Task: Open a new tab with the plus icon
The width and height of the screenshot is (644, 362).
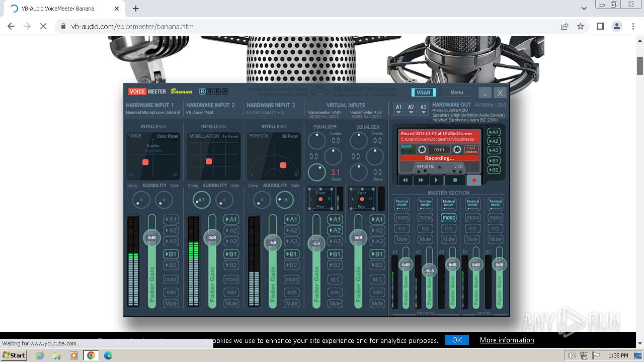Action: pyautogui.click(x=136, y=9)
